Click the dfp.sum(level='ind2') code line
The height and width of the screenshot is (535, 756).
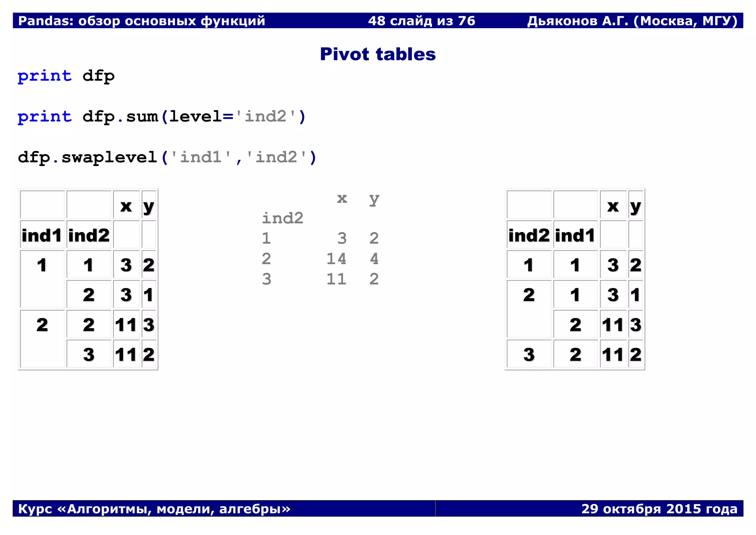coord(162,117)
